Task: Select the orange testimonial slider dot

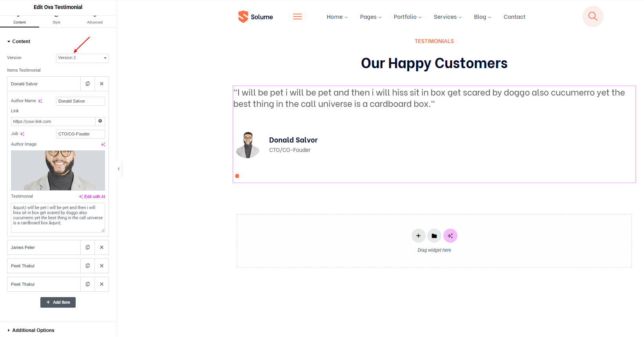Action: (237, 176)
